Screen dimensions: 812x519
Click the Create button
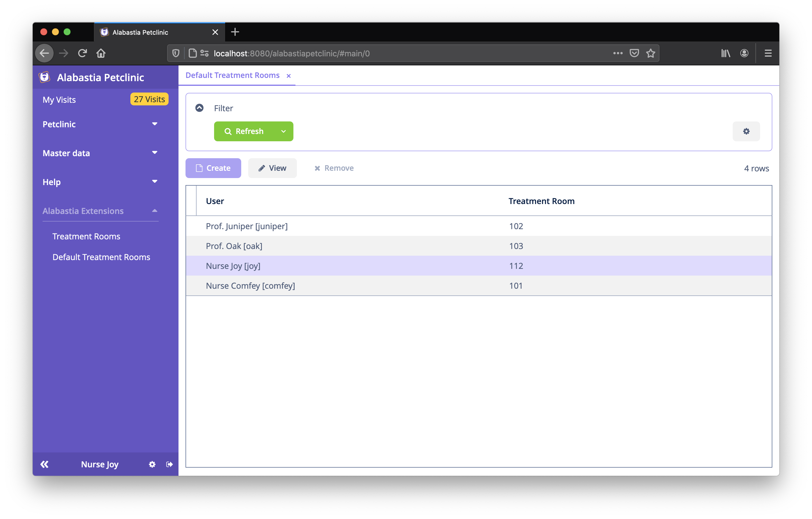(x=213, y=168)
